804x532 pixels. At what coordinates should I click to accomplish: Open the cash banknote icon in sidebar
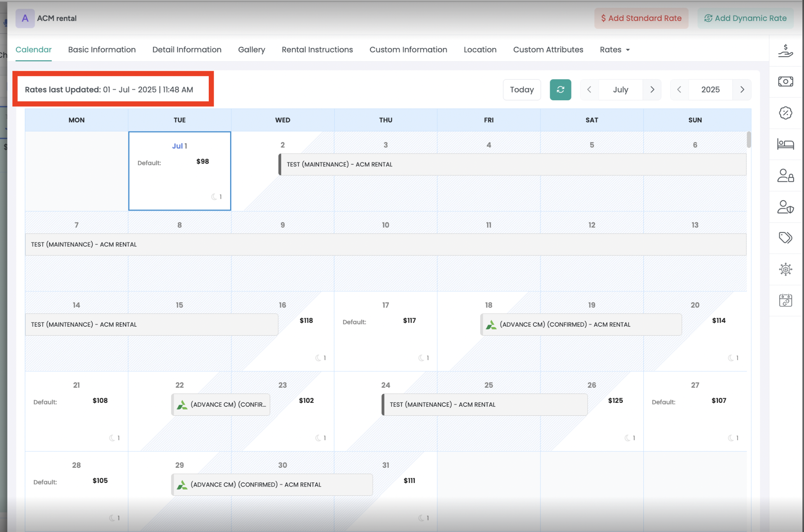pyautogui.click(x=785, y=82)
